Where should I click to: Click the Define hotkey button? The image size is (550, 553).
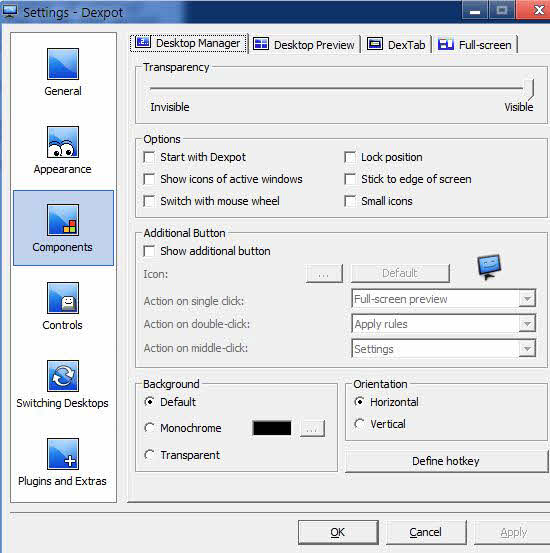pos(446,461)
